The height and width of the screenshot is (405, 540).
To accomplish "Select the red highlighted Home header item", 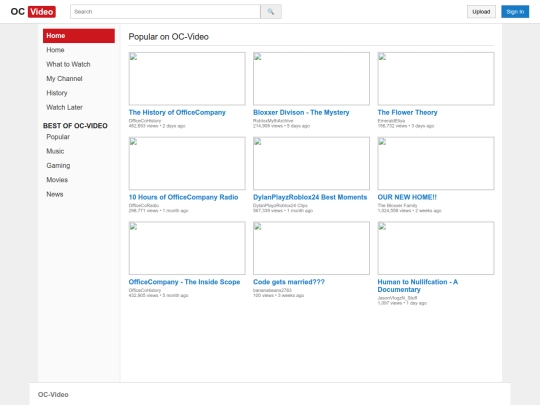I will coord(79,36).
